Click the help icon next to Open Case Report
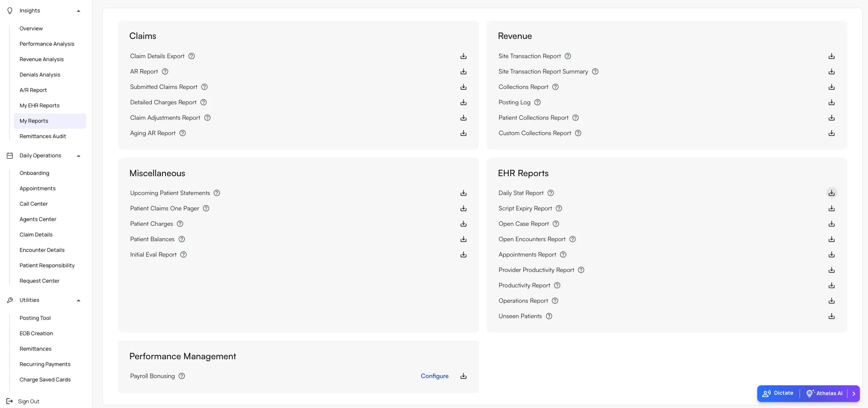868x408 pixels. tap(555, 224)
